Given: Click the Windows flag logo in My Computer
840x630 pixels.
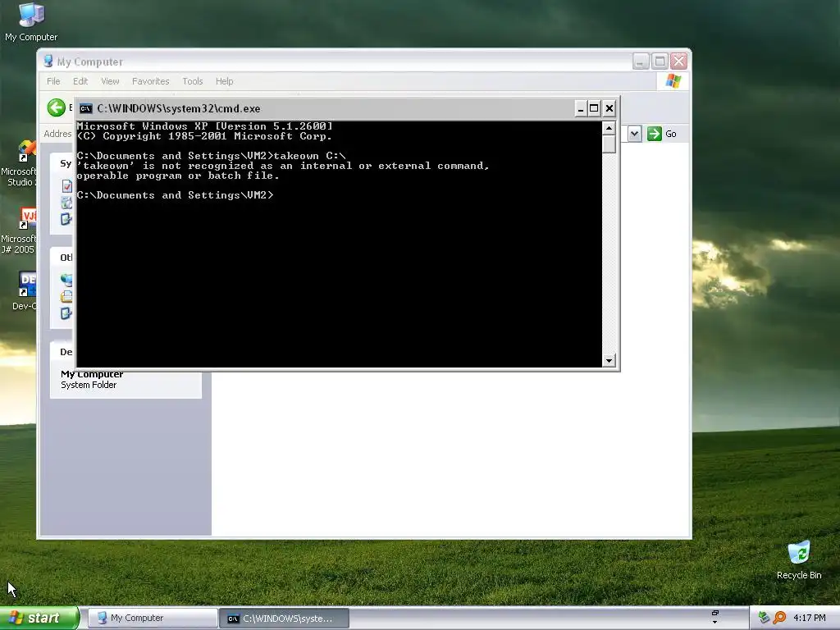Looking at the screenshot, I should (x=673, y=81).
